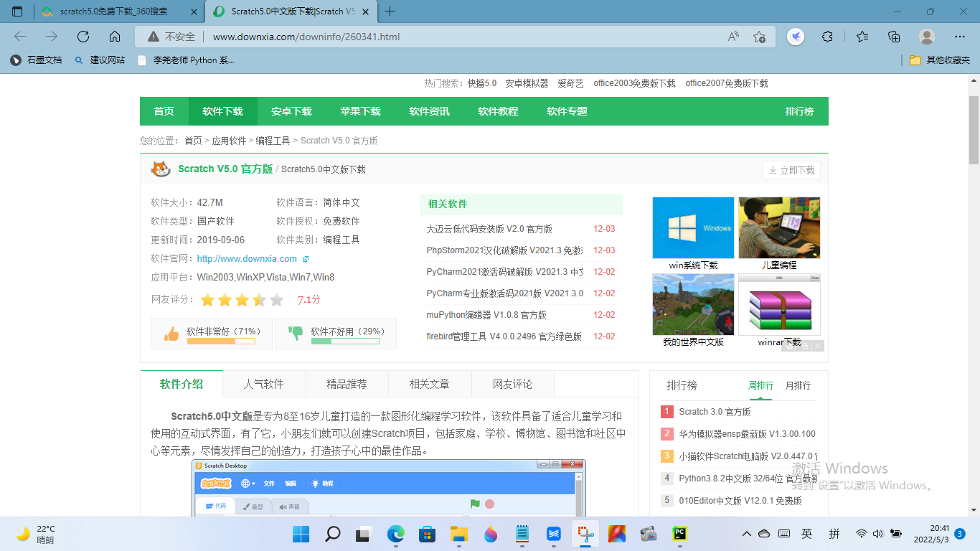
Task: Close the advertisement with the X button
Action: click(818, 346)
